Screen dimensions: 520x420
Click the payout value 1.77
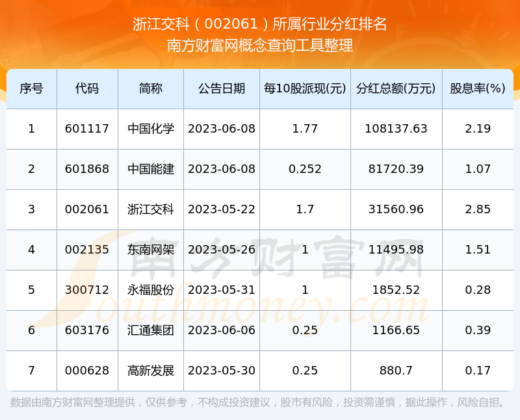(x=305, y=129)
